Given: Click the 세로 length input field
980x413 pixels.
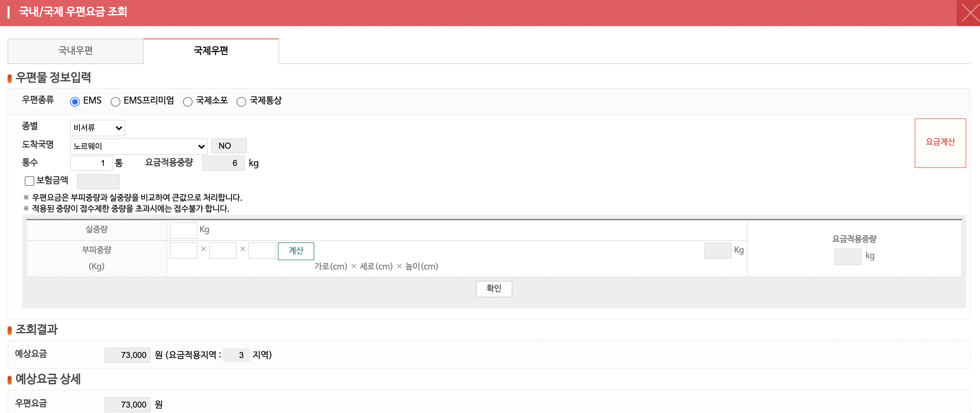Looking at the screenshot, I should [x=222, y=251].
